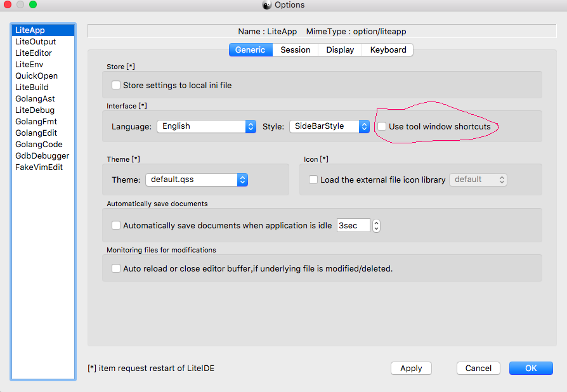Check 'Use tool window shortcuts'
The image size is (567, 392).
[x=381, y=126]
